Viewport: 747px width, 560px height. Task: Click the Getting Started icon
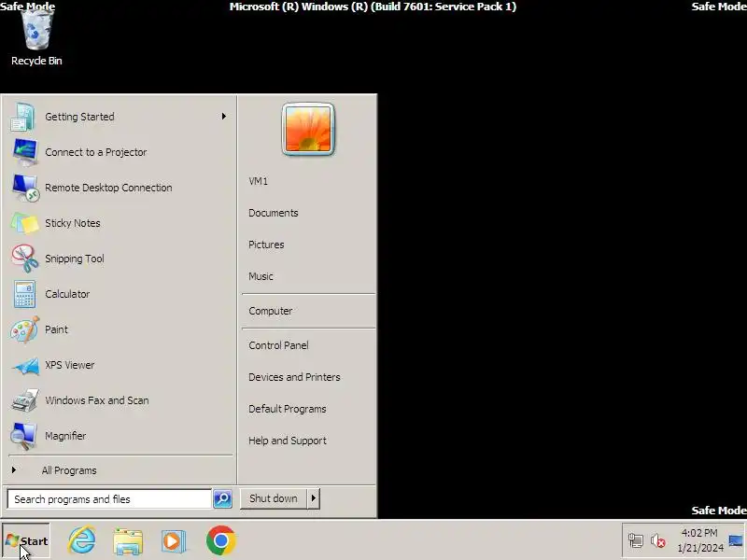pyautogui.click(x=23, y=117)
